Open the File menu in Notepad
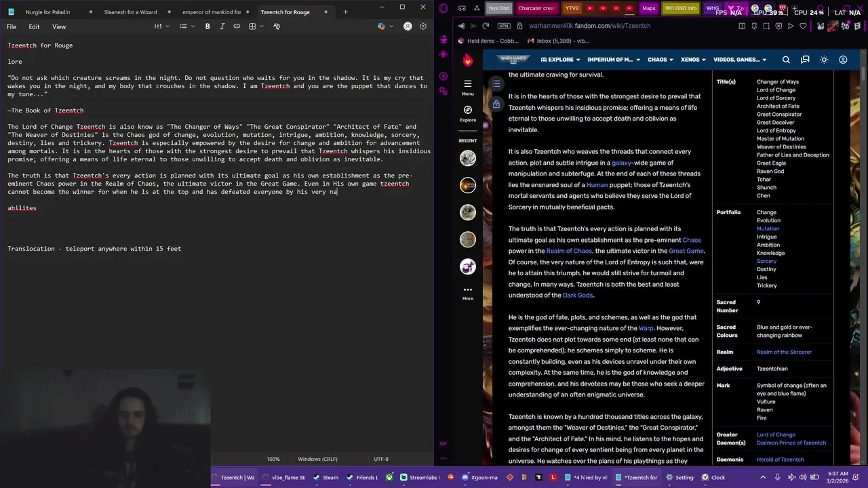The width and height of the screenshot is (868, 488). coord(12,26)
